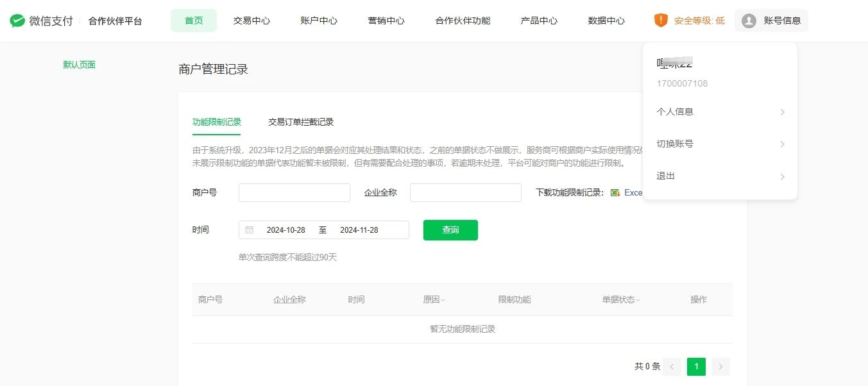This screenshot has height=386, width=868.
Task: Click the WeChat Pay logo icon
Action: pos(17,21)
